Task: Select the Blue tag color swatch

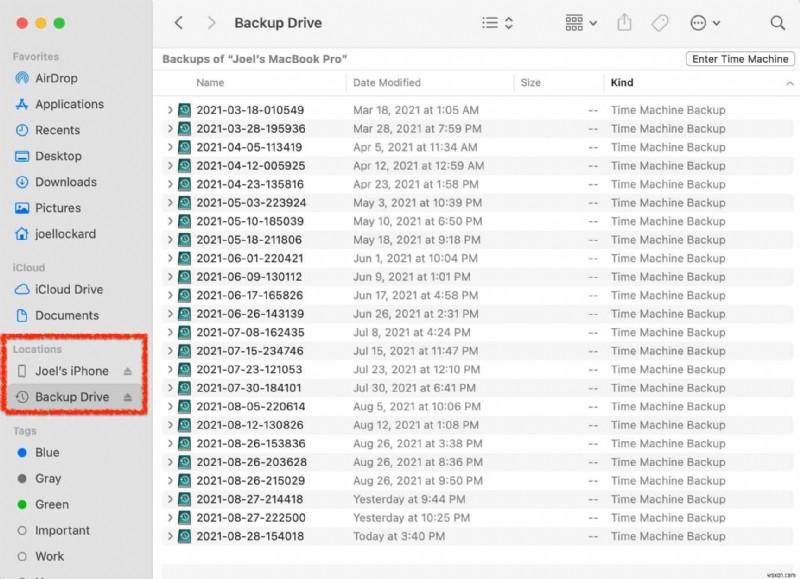Action: (x=22, y=453)
